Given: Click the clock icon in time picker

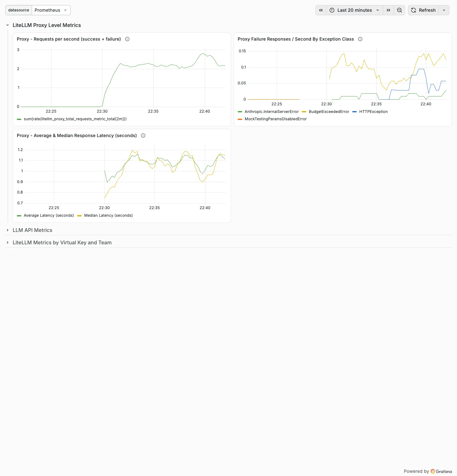Looking at the screenshot, I should click(x=332, y=10).
